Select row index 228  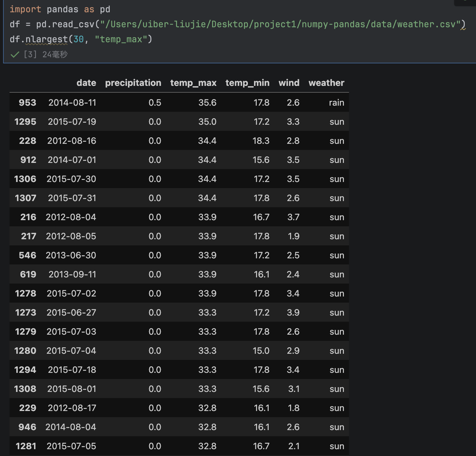[x=28, y=141]
